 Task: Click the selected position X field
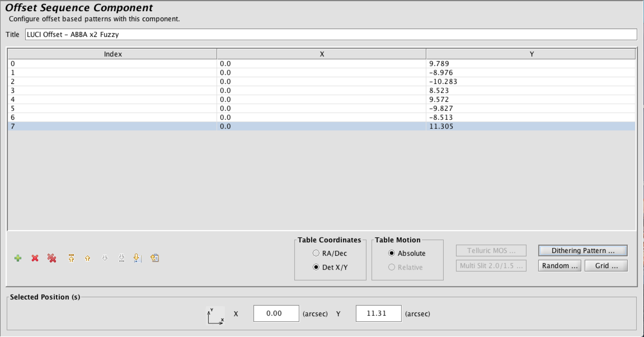(276, 313)
